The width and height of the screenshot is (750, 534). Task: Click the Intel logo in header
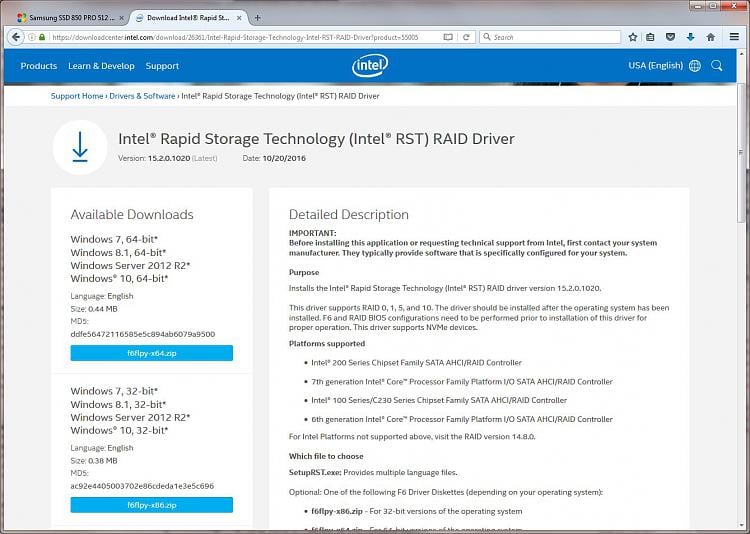[x=370, y=66]
